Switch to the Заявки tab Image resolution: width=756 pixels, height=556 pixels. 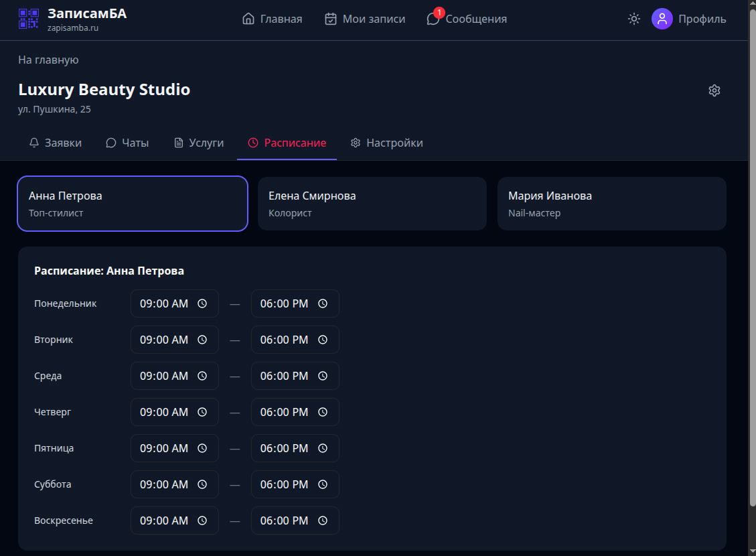pos(56,143)
